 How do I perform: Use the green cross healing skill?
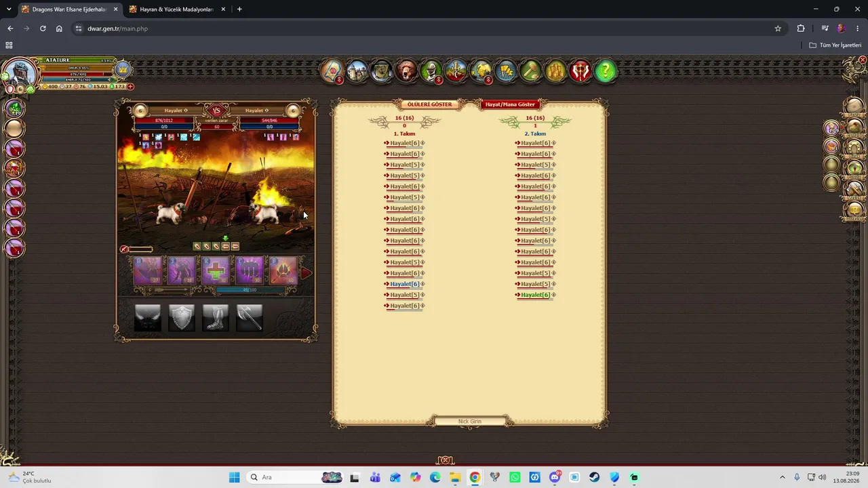coord(216,270)
